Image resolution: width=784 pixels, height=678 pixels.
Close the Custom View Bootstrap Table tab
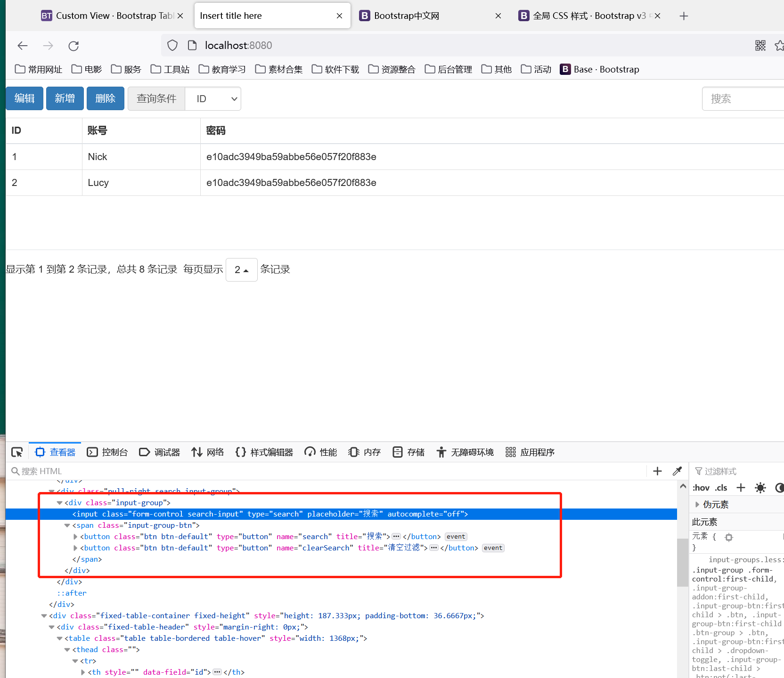180,16
